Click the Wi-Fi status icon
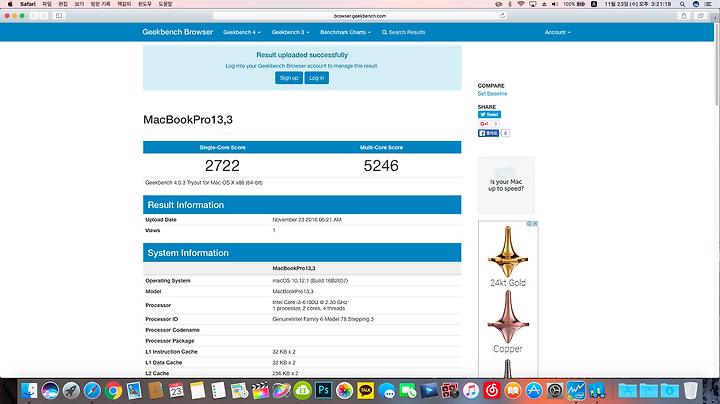 [x=521, y=4]
